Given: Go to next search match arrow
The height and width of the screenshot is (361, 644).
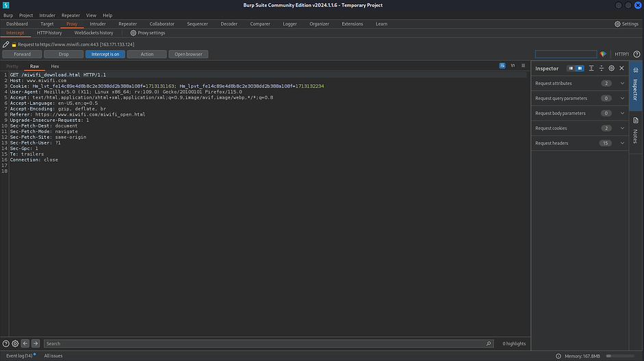Looking at the screenshot, I should tap(36, 343).
